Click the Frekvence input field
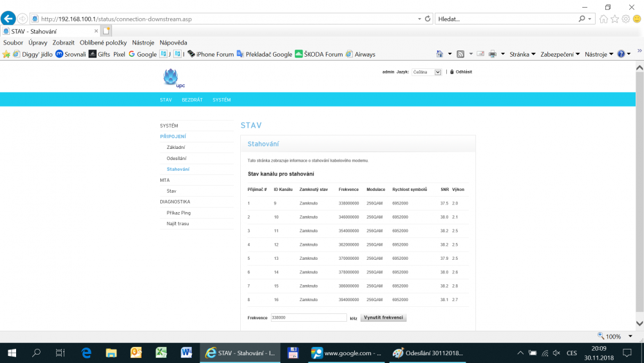 pyautogui.click(x=308, y=318)
